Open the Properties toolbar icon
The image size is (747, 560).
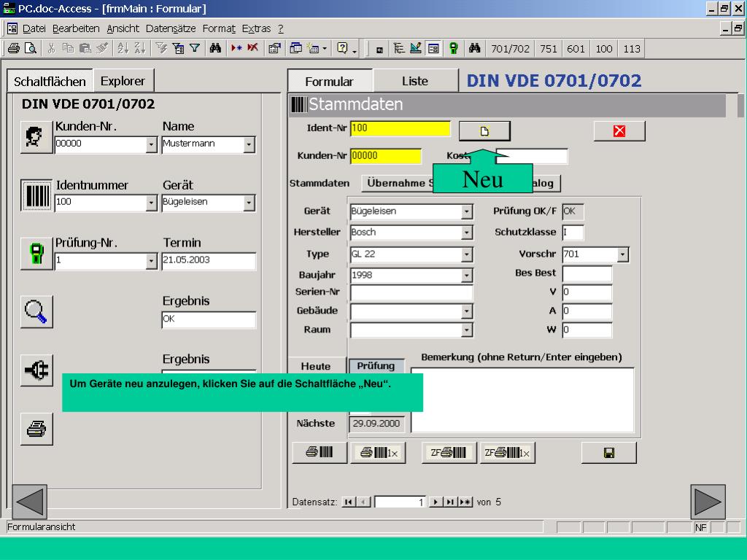pyautogui.click(x=274, y=48)
